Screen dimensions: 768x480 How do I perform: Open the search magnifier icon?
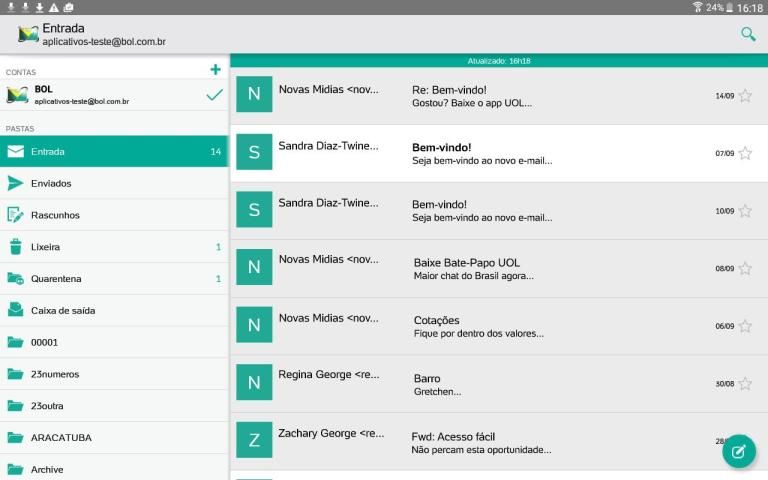coord(748,34)
